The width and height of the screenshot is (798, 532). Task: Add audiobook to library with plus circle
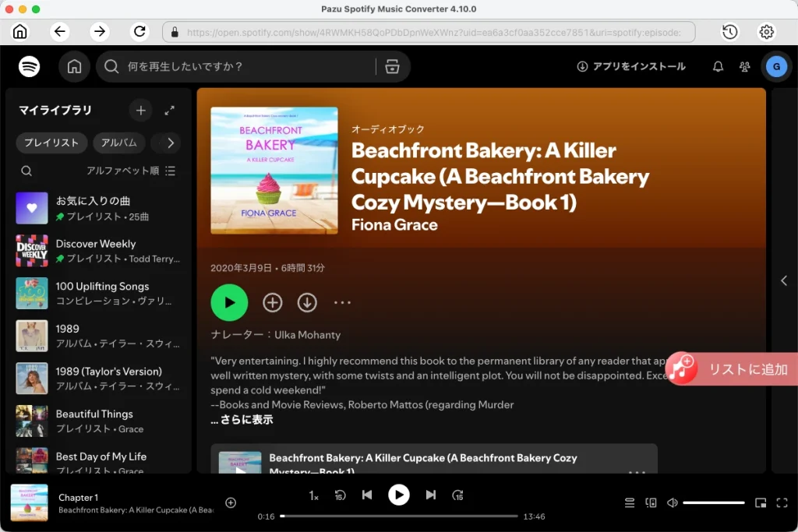[x=272, y=303]
